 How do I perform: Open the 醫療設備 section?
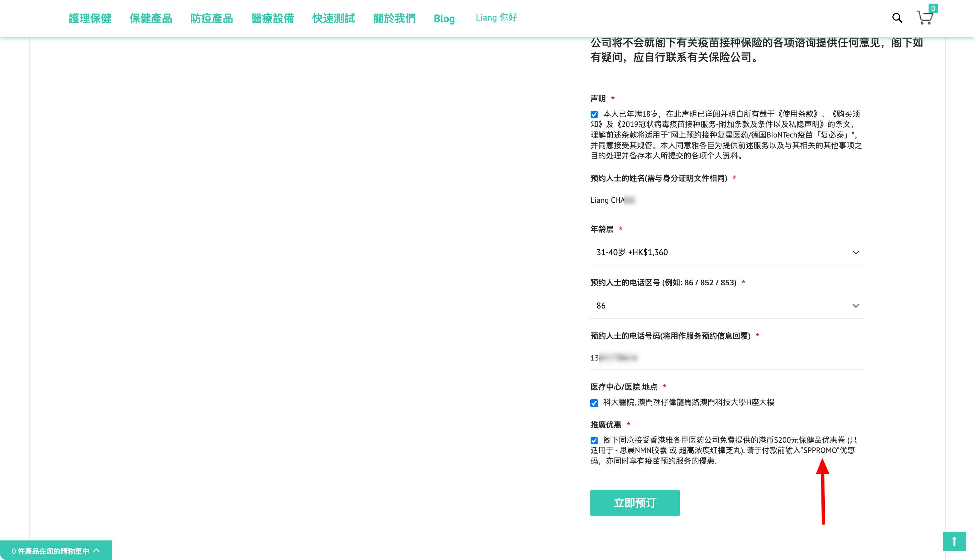tap(273, 19)
